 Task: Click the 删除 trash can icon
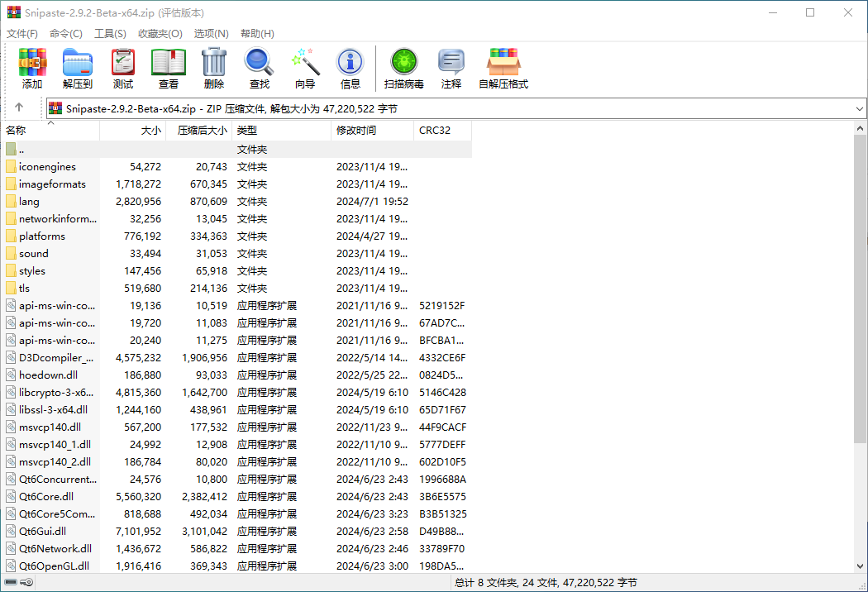point(213,61)
